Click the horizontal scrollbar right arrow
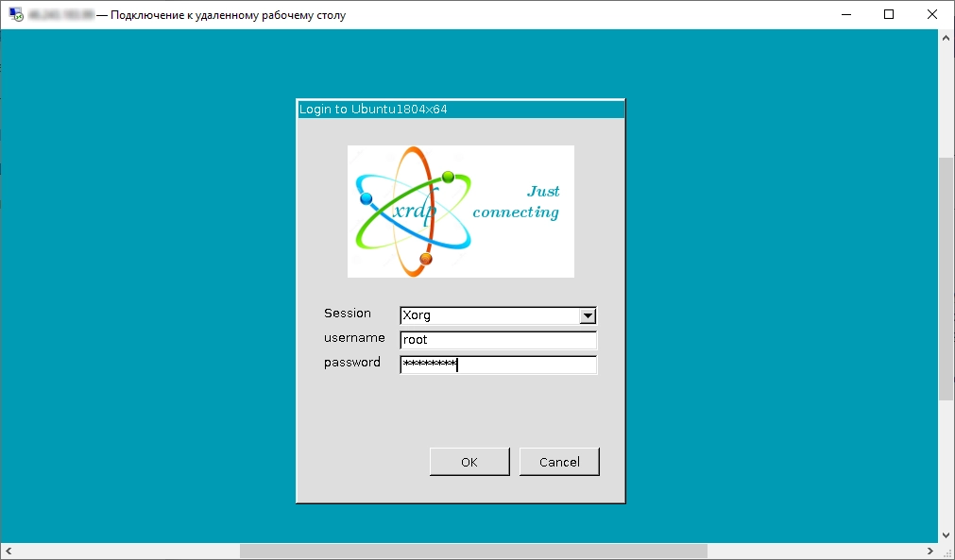This screenshot has height=560, width=955. (930, 551)
